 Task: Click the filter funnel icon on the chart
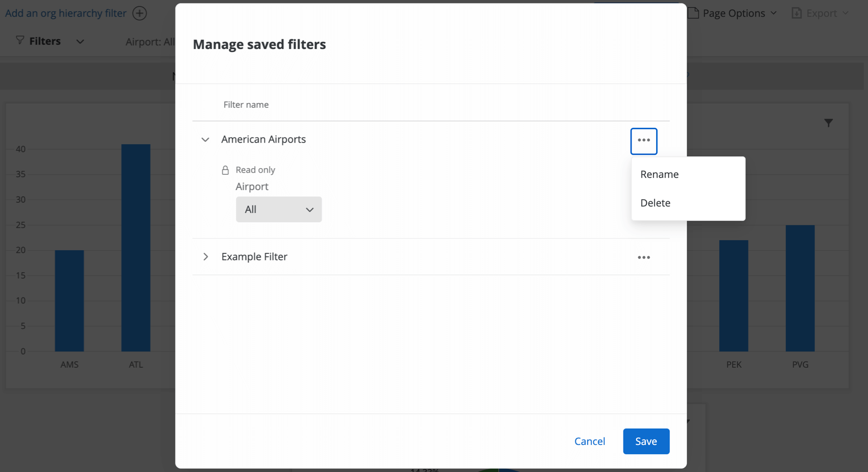click(829, 123)
